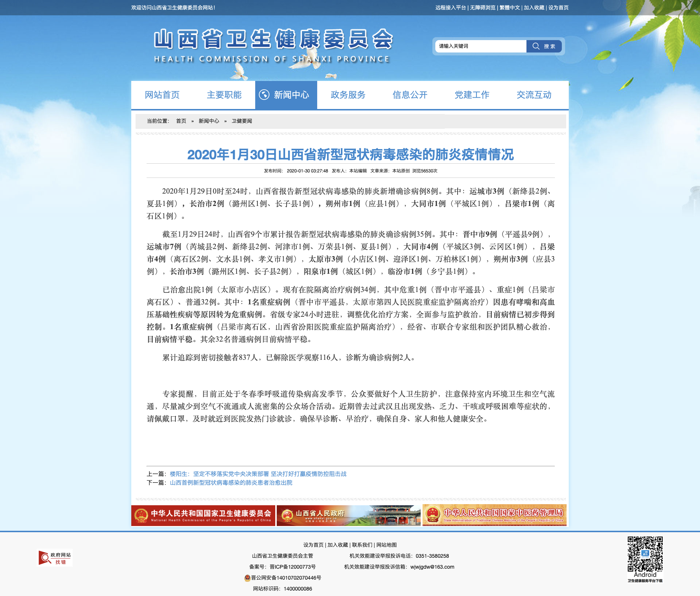The image size is (700, 596).
Task: Click the globe icon beside 新闻中心
Action: [x=264, y=95]
